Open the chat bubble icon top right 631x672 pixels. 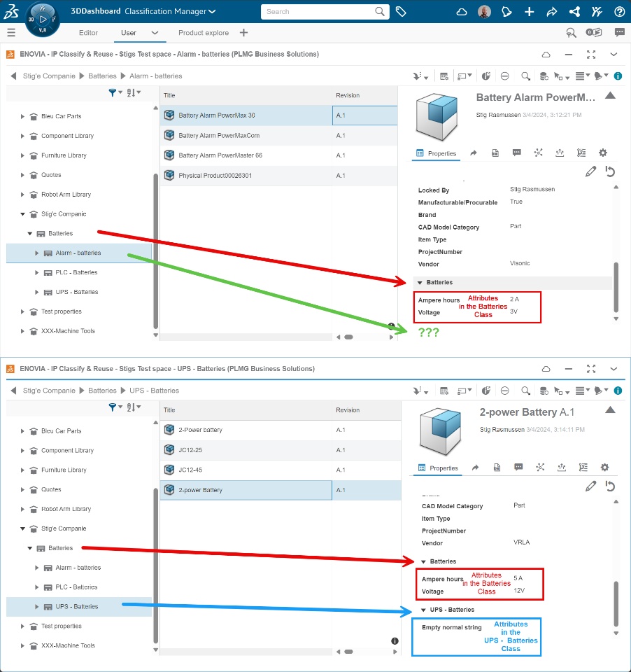(619, 32)
